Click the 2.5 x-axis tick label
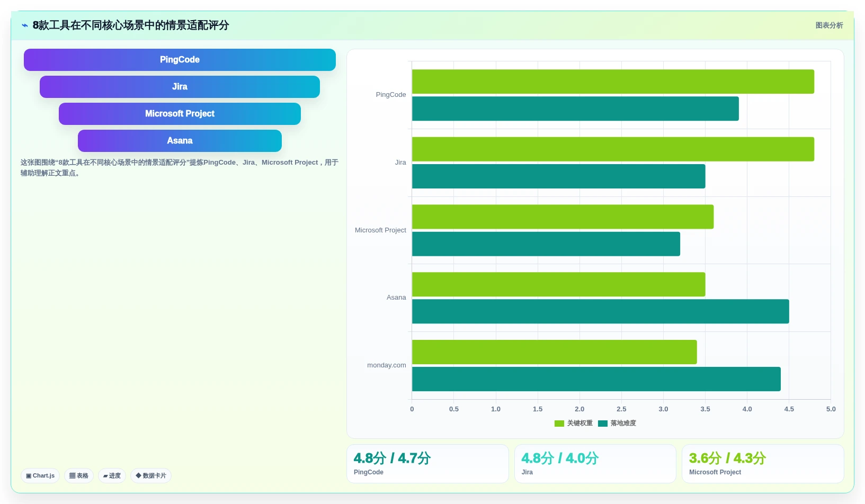The height and width of the screenshot is (504, 865). click(x=621, y=409)
